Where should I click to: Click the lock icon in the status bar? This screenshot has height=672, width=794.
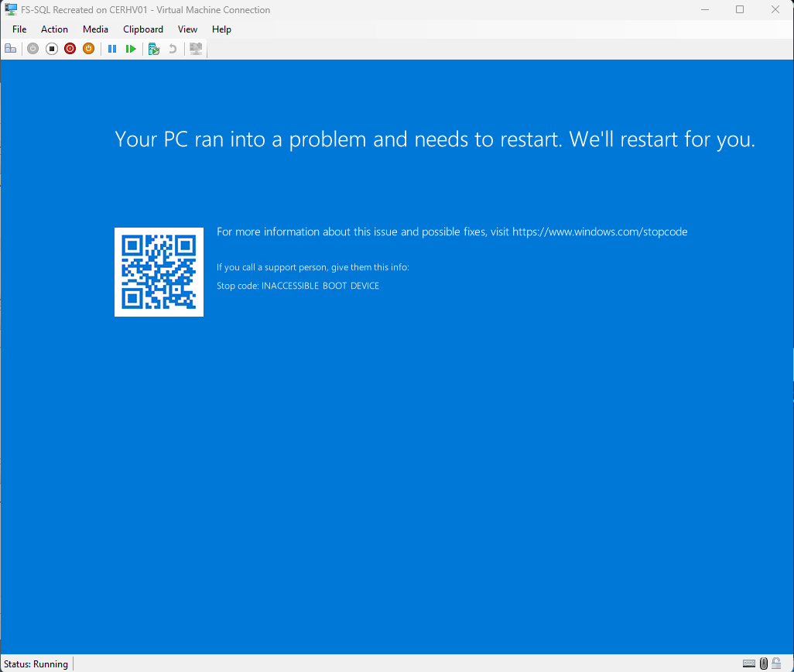[776, 663]
